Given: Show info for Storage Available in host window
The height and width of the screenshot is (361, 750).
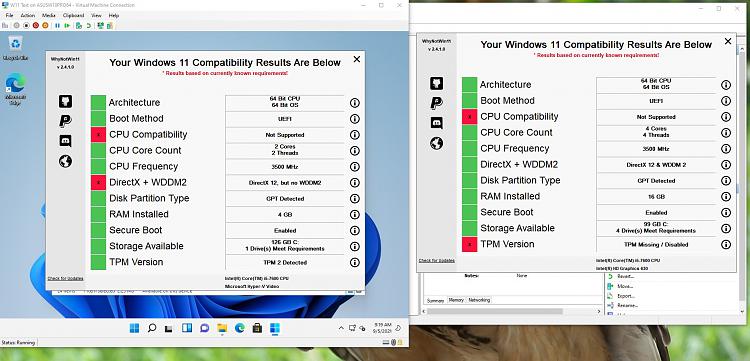Looking at the screenshot, I should (x=726, y=229).
